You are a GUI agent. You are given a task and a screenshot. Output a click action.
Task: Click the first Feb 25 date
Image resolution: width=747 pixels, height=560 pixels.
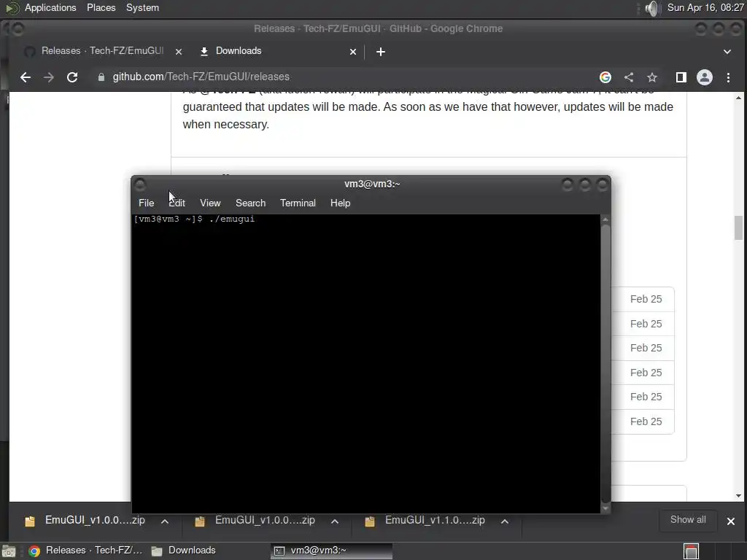646,299
